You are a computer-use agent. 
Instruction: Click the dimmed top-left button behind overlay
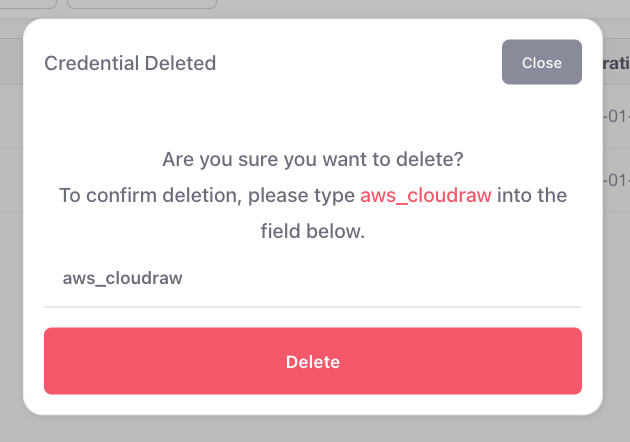click(28, 4)
